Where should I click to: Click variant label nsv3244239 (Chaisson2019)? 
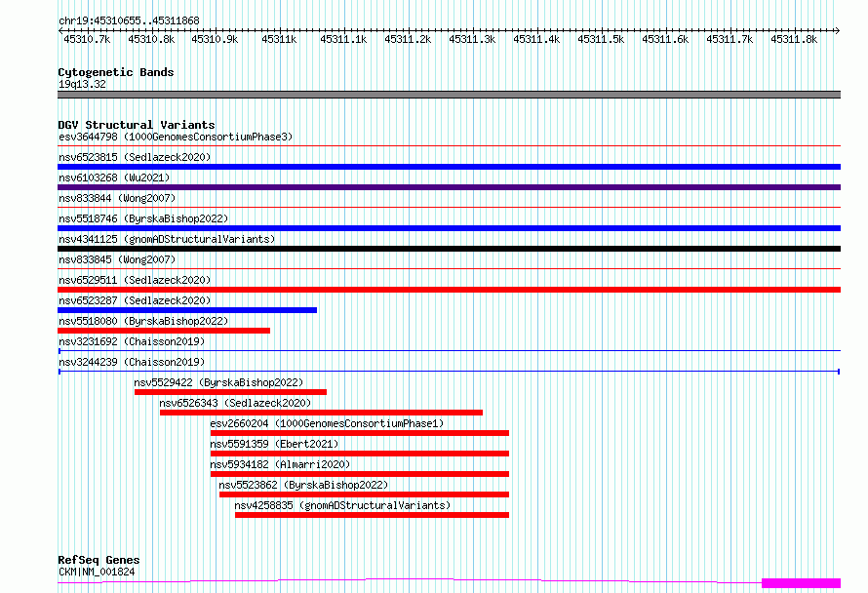pos(132,362)
